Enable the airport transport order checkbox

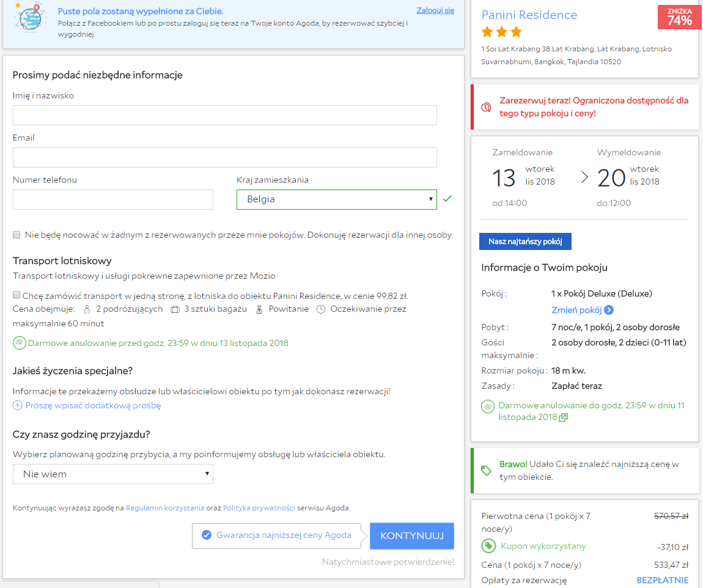click(17, 295)
